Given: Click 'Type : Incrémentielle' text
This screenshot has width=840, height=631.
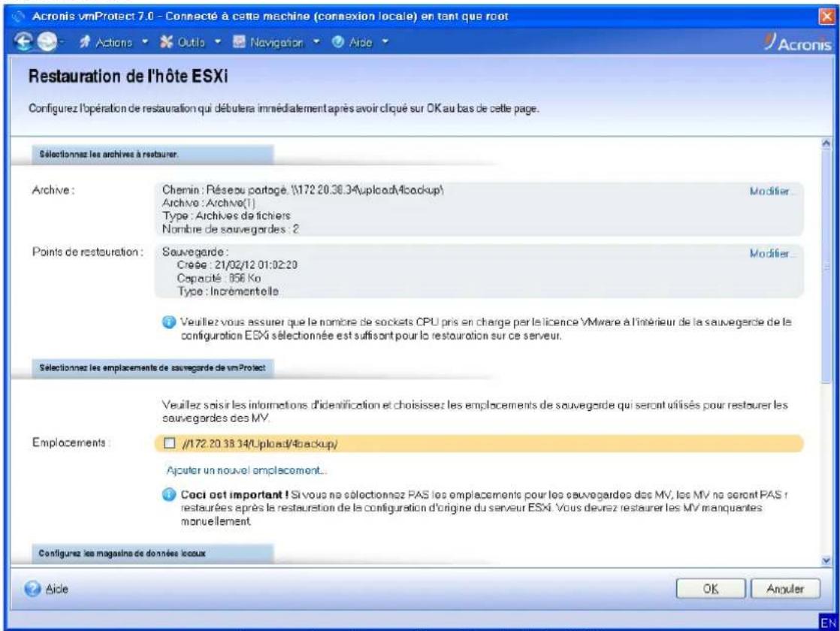Looking at the screenshot, I should pos(228,291).
